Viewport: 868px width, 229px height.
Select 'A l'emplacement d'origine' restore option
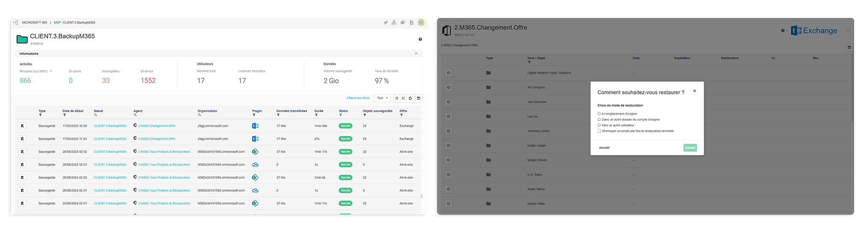tap(599, 114)
